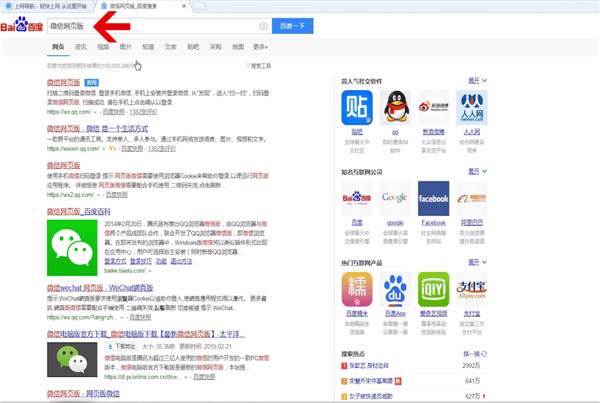Click the 下载地址 download button
Image resolution: width=600 pixels, height=403 pixels.
click(122, 346)
